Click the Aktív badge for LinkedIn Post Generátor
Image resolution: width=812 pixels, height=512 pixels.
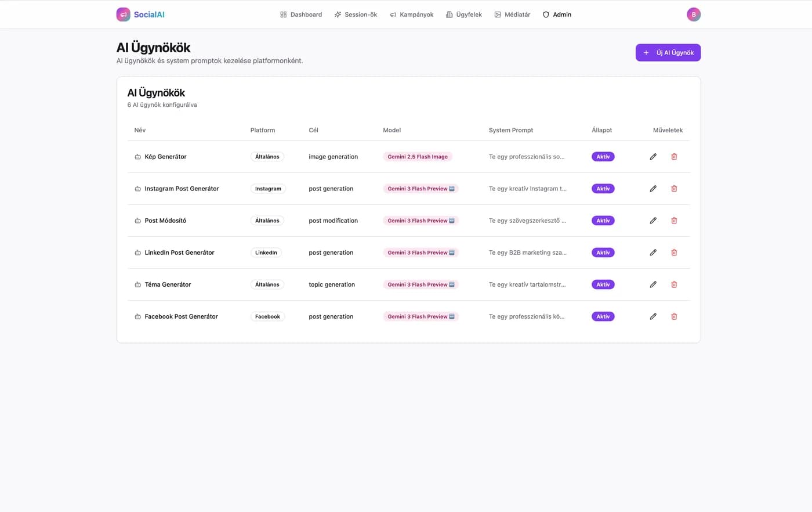603,253
